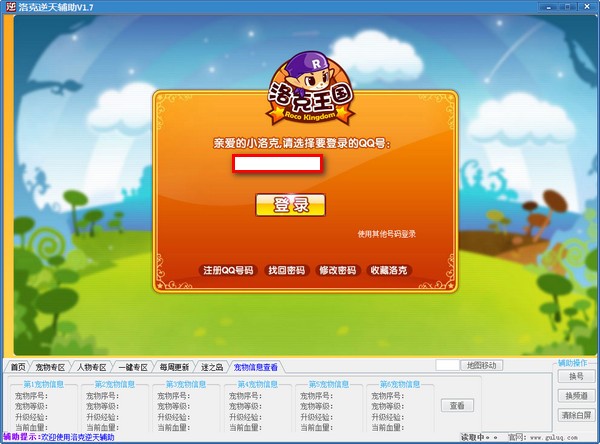Click the 地图移动 button
This screenshot has height=444, width=600.
coord(481,365)
